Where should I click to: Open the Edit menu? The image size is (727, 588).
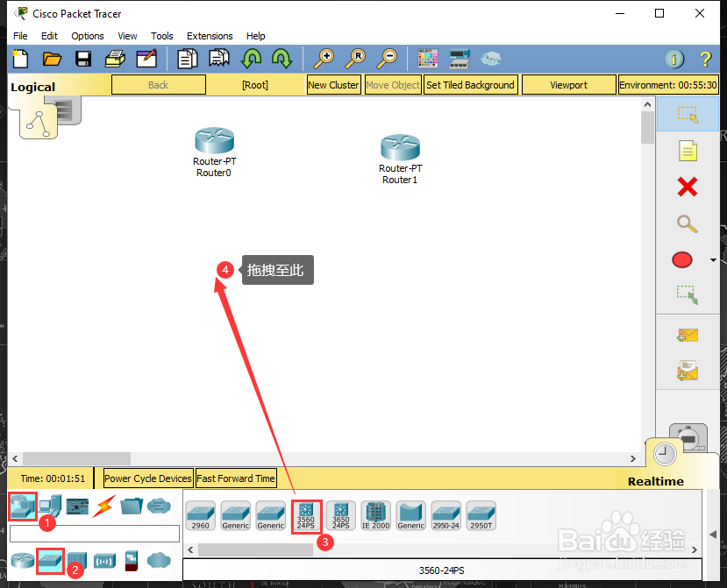click(x=49, y=36)
